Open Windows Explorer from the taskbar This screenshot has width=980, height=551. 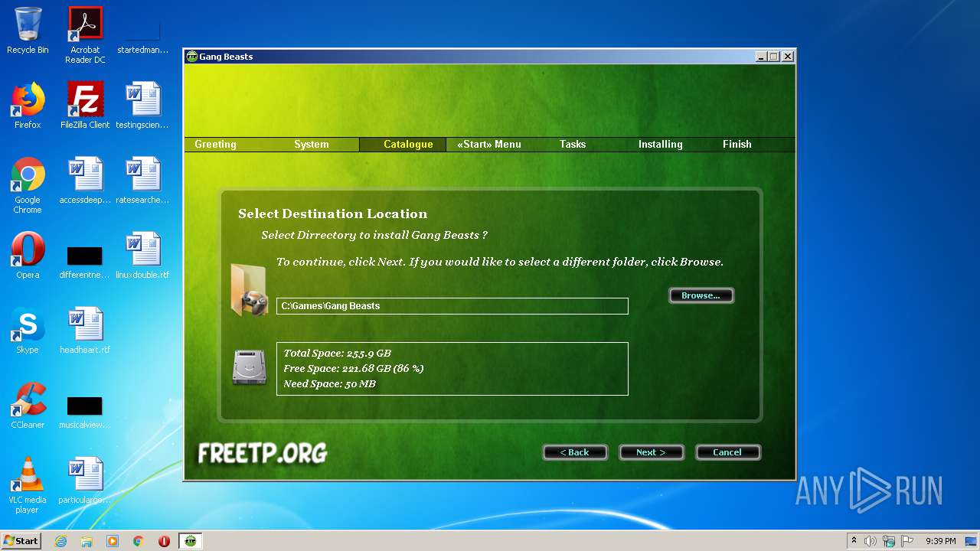[x=87, y=541]
